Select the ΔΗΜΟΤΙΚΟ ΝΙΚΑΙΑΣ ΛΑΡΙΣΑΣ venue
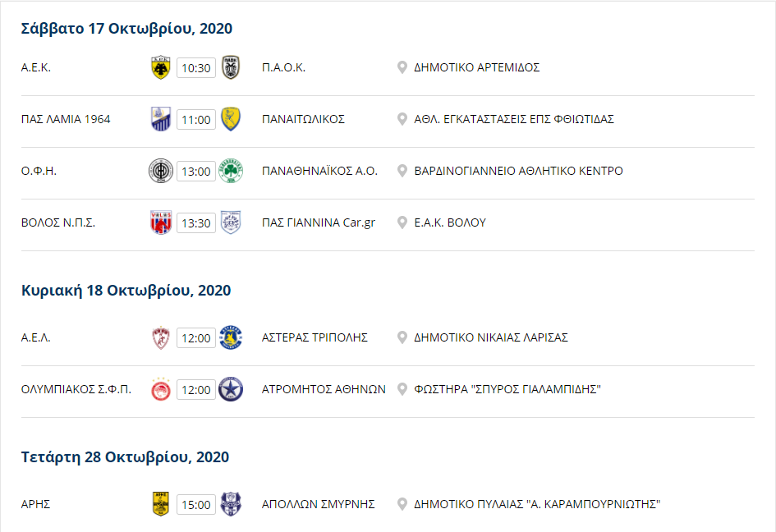The width and height of the screenshot is (776, 532). (491, 337)
